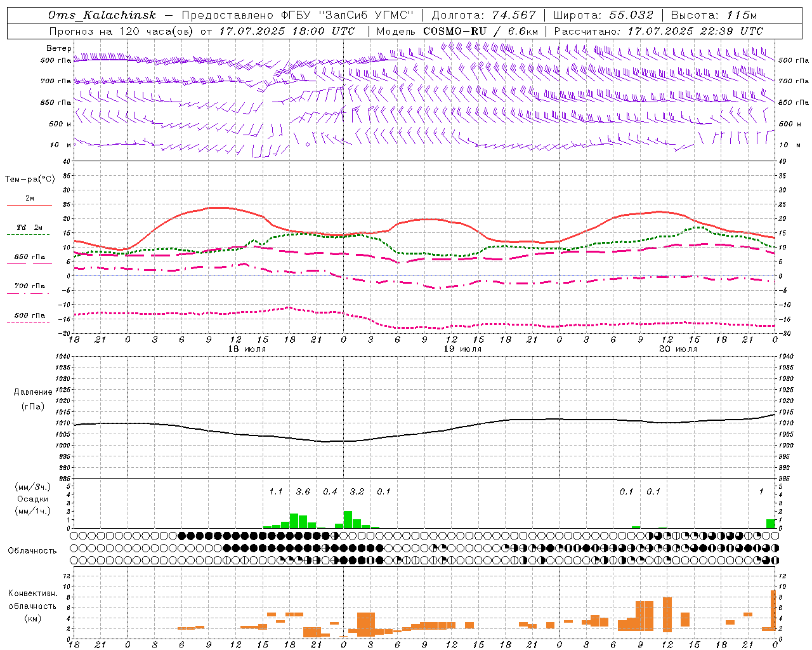Click the 0.4 precipitation total

click(x=330, y=492)
